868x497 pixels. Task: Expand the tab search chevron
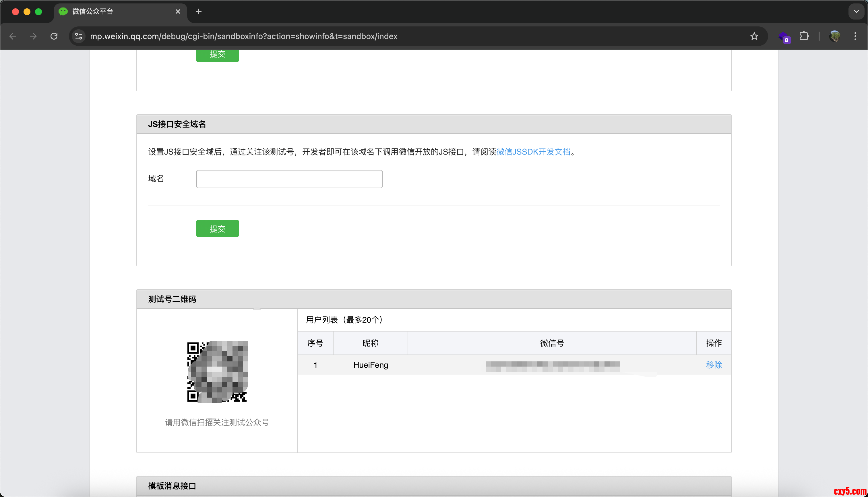tap(856, 11)
